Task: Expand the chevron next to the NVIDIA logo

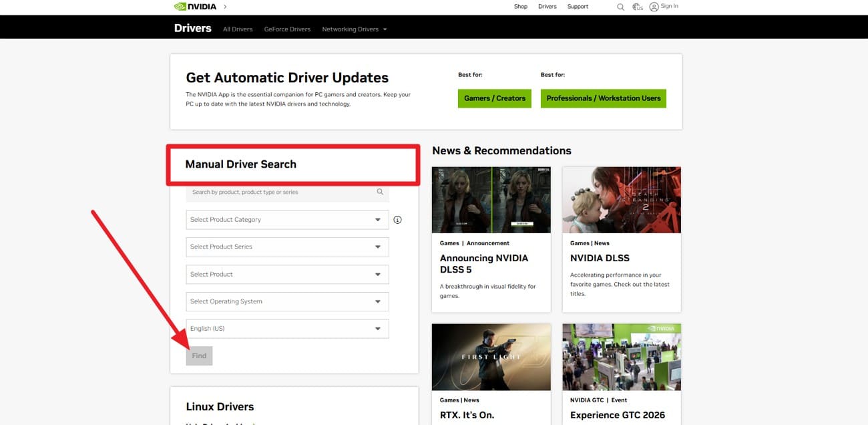Action: [x=225, y=6]
